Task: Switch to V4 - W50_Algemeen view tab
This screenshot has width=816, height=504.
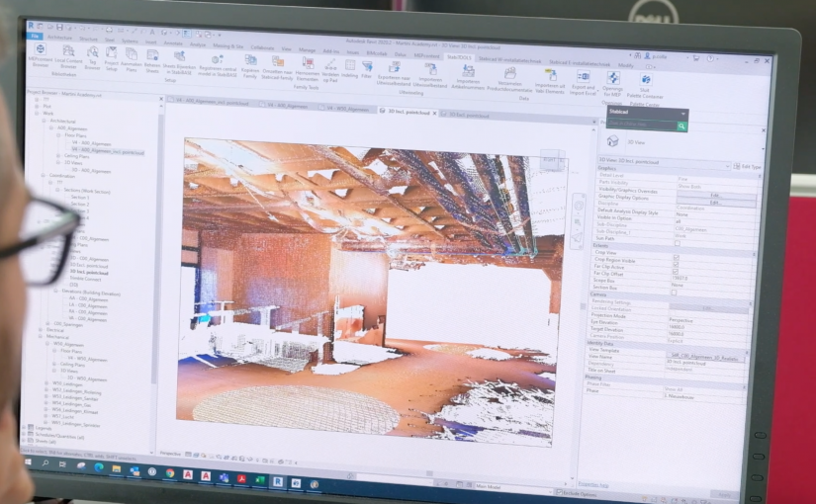Action: pos(347,110)
